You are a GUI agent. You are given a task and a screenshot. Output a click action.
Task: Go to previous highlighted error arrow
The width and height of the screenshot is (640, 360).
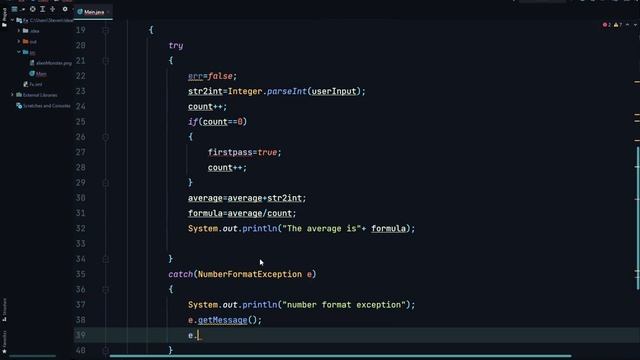pos(628,25)
